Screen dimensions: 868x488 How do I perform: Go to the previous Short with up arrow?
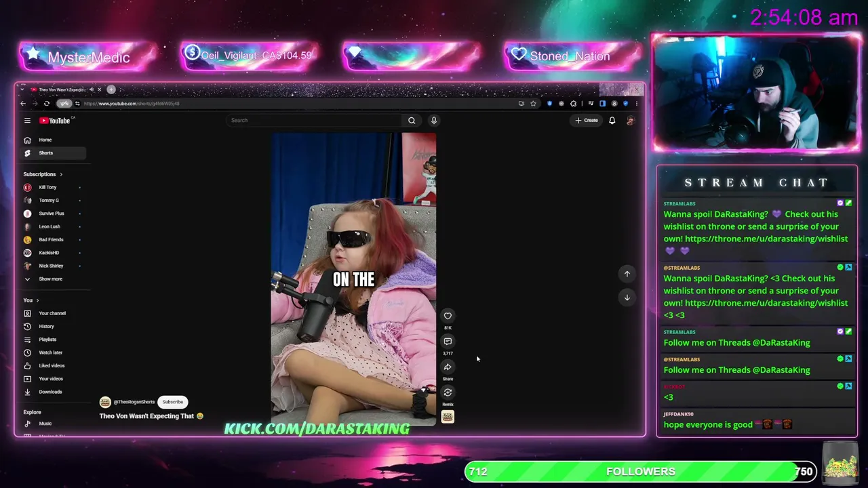627,274
